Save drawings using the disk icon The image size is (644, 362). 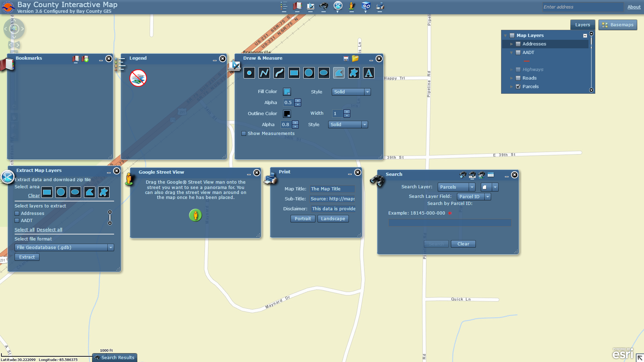(346, 58)
